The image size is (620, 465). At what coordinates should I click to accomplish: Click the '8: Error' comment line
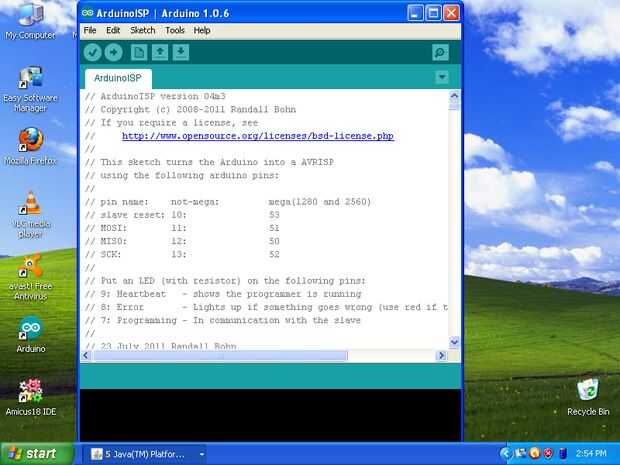click(266, 307)
